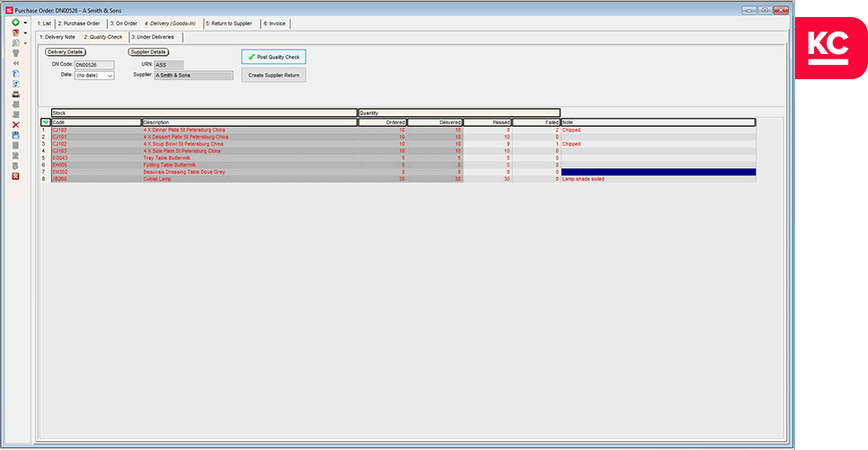Viewport: 868px width, 450px height.
Task: Click the KC logo badge
Action: [x=831, y=49]
